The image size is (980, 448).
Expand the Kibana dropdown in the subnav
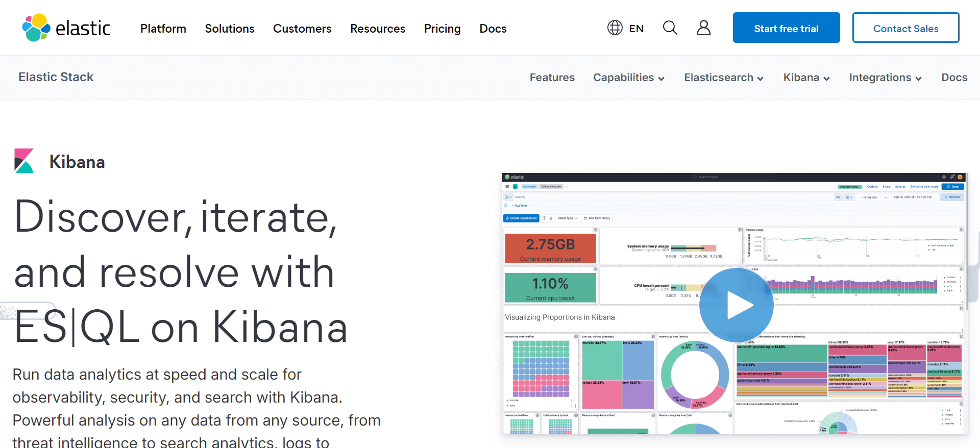pos(806,78)
